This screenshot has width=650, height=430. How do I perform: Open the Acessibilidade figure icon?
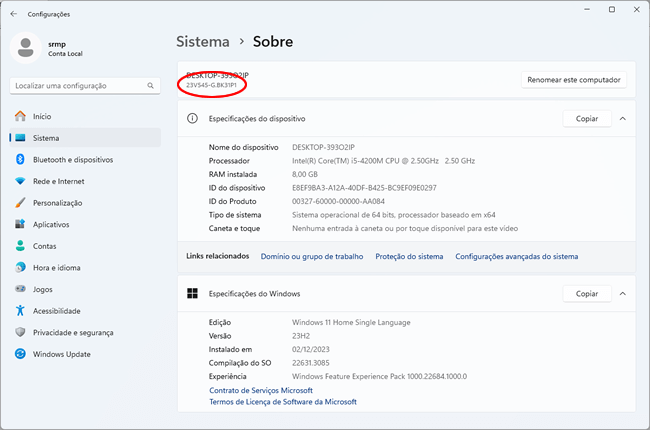20,311
